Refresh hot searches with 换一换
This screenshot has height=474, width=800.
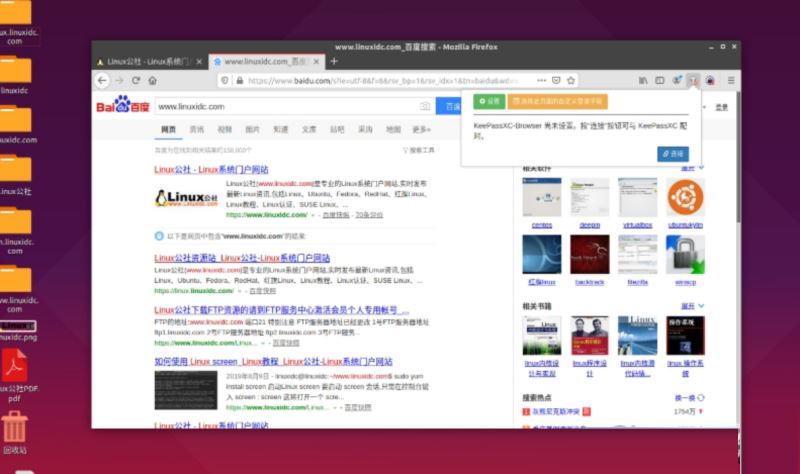tap(689, 398)
